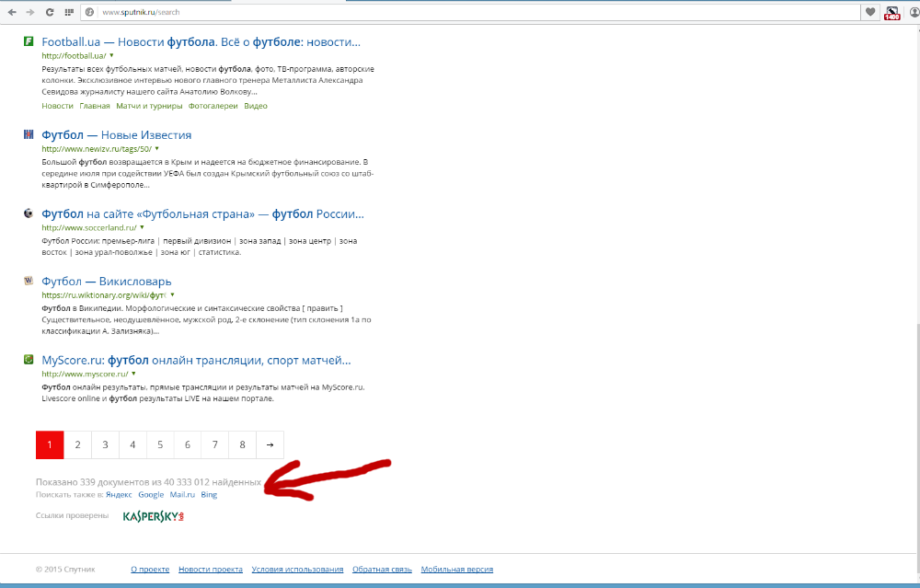
Task: Open Футбол на сайте «Футбольная страна» result
Action: click(x=202, y=214)
